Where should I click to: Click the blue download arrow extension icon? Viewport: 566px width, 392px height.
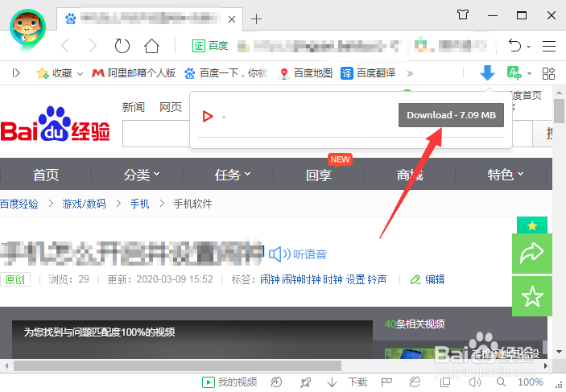[x=487, y=73]
